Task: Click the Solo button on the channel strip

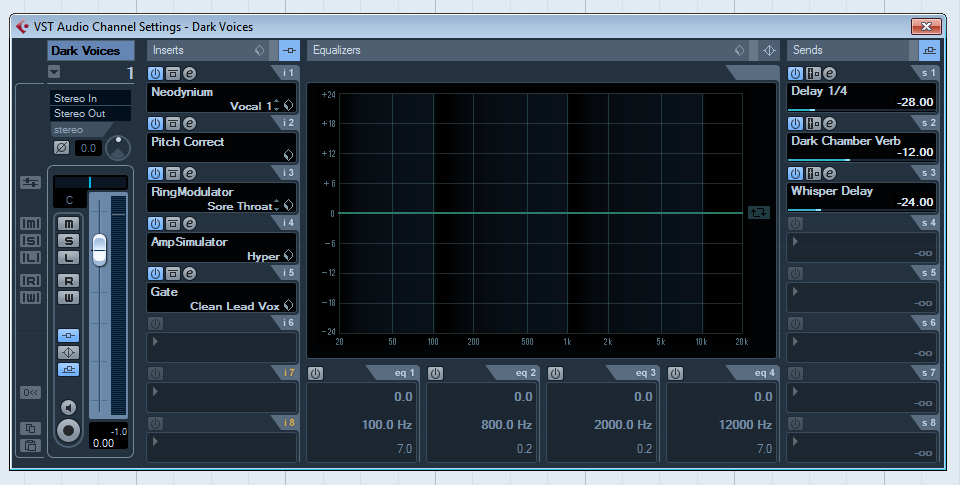Action: click(x=69, y=241)
